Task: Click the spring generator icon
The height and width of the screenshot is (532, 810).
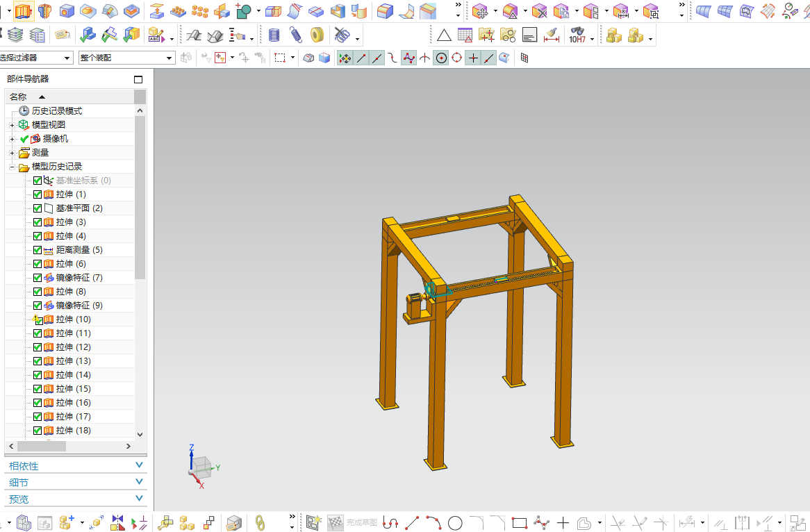Action: tap(295, 35)
